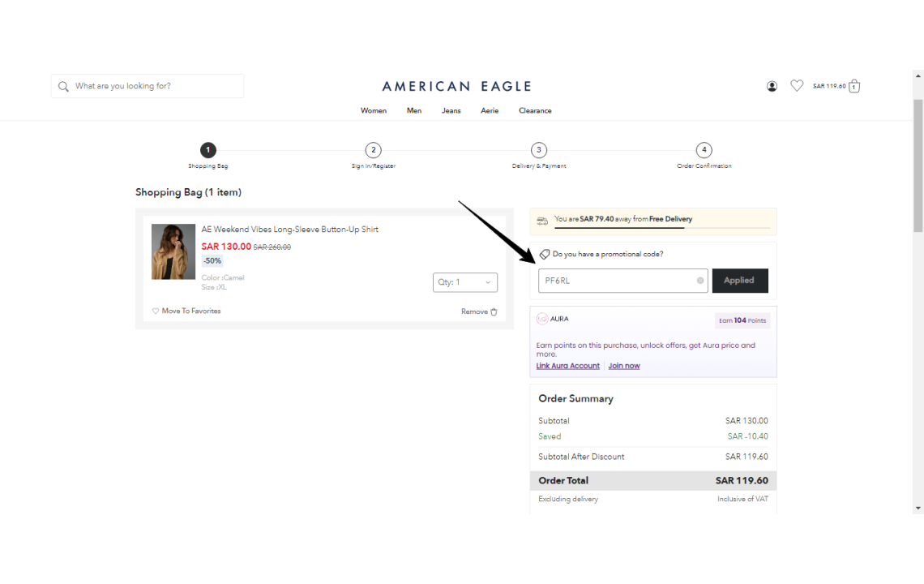924x584 pixels.
Task: Open the Aerie menu
Action: point(490,111)
